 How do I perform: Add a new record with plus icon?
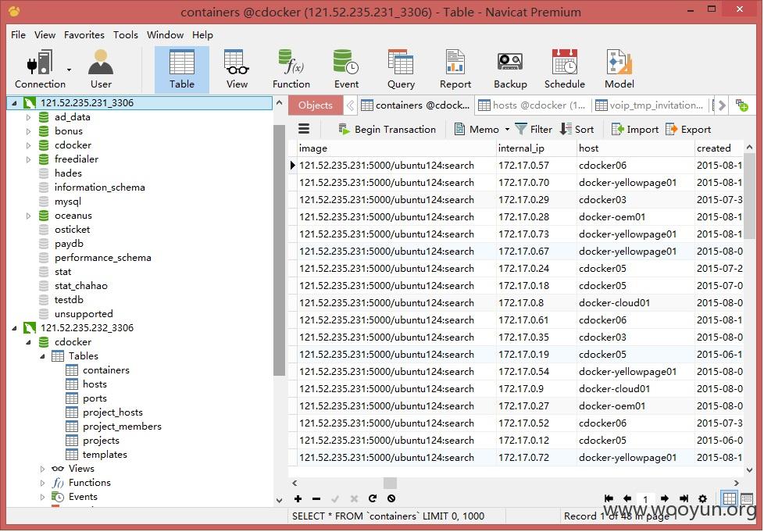coord(298,498)
